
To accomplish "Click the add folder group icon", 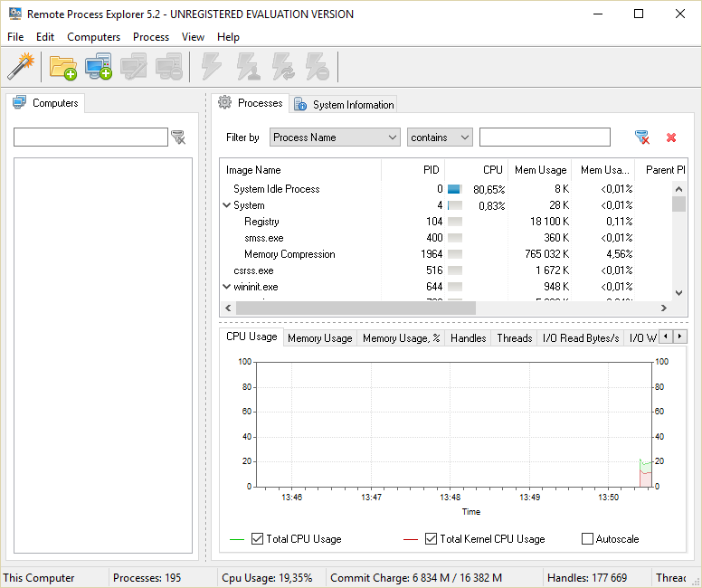I will pos(62,67).
